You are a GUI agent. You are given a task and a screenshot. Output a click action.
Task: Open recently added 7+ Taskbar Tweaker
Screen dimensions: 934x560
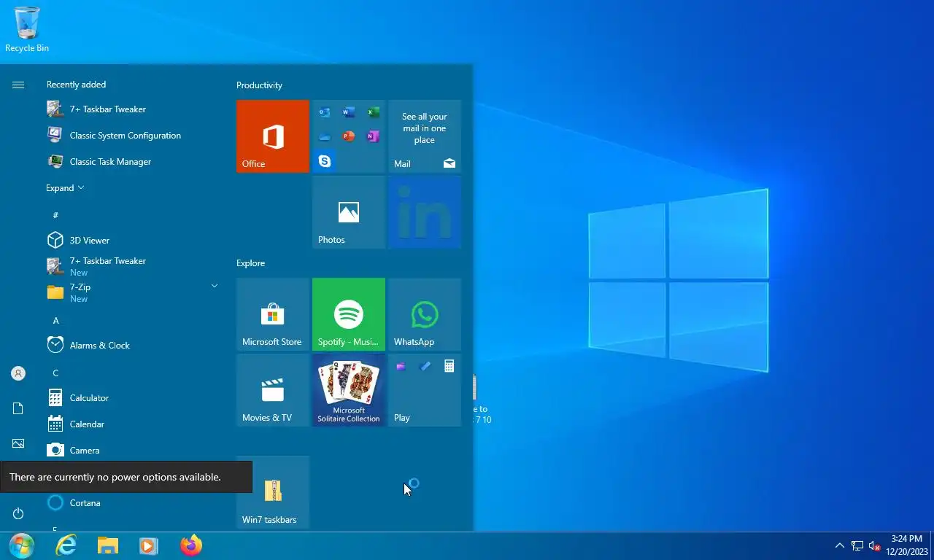131,109
